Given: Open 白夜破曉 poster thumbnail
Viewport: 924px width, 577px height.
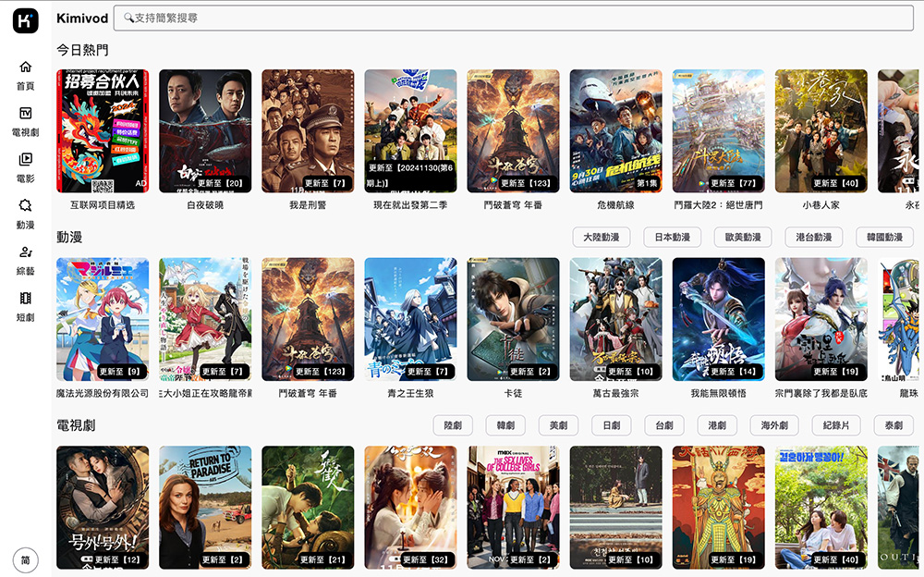Looking at the screenshot, I should pos(205,130).
